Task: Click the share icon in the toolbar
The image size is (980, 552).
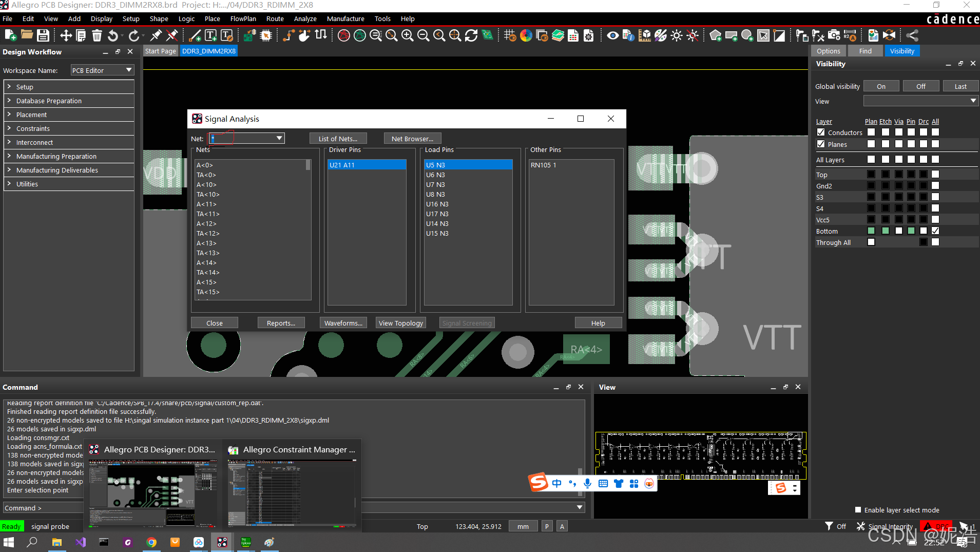Action: (x=912, y=35)
